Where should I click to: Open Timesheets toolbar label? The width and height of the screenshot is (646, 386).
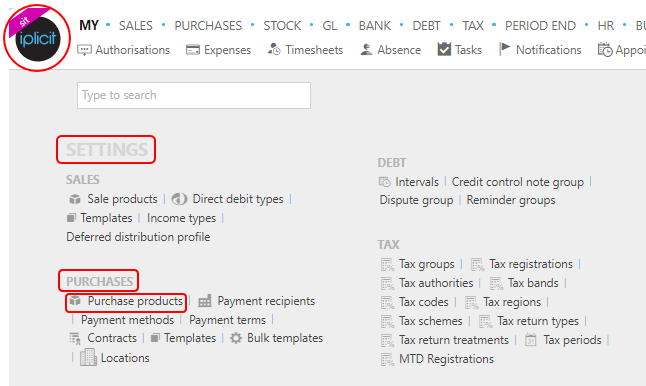(x=314, y=50)
